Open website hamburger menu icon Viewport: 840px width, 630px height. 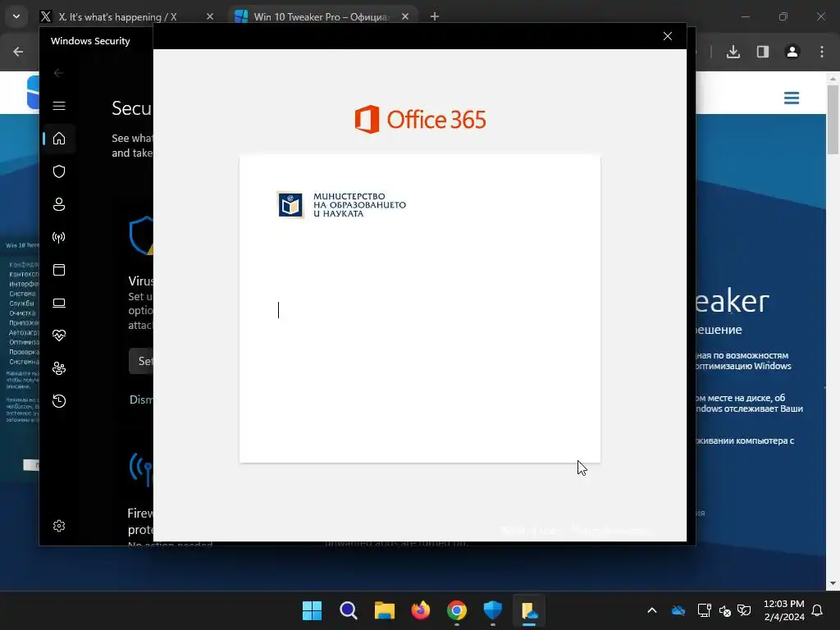click(792, 98)
